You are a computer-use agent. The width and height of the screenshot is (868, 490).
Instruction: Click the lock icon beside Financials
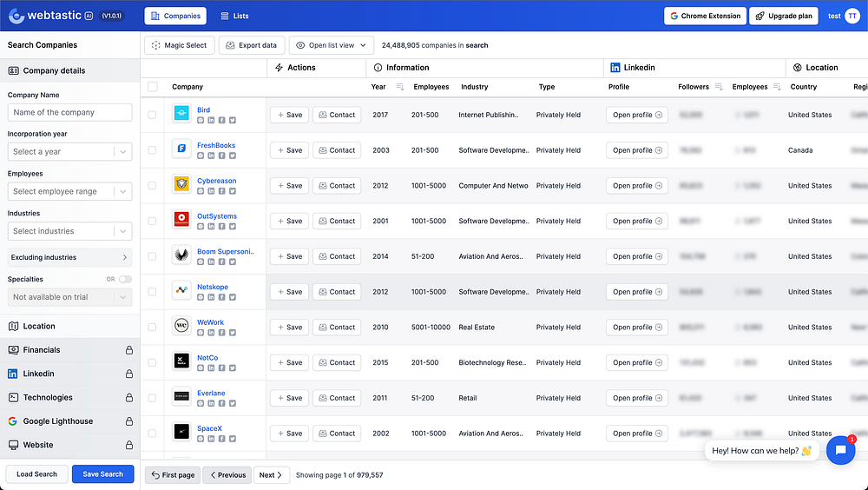[x=129, y=350]
